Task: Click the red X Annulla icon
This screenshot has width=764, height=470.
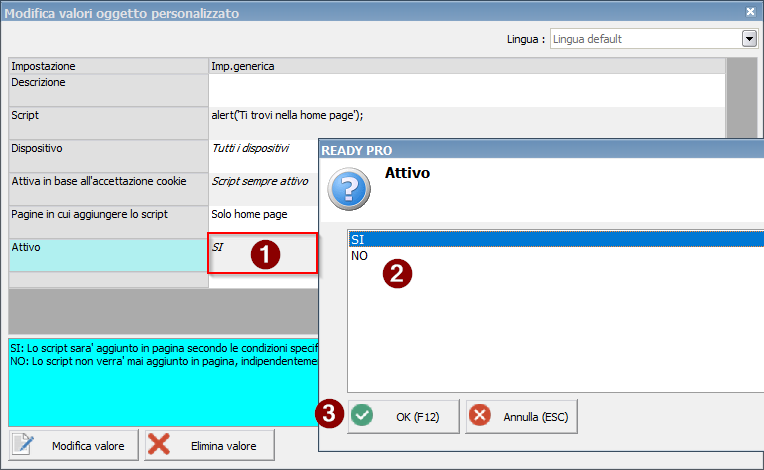Action: coord(480,416)
